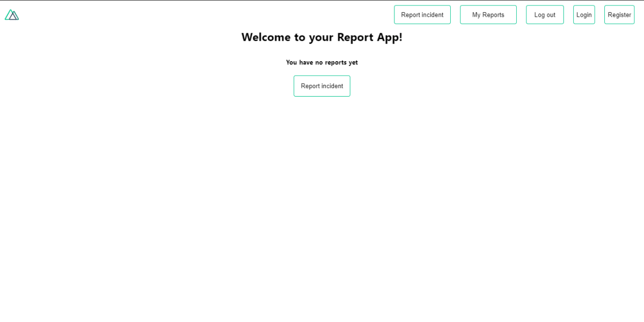Open the Login page

click(584, 15)
